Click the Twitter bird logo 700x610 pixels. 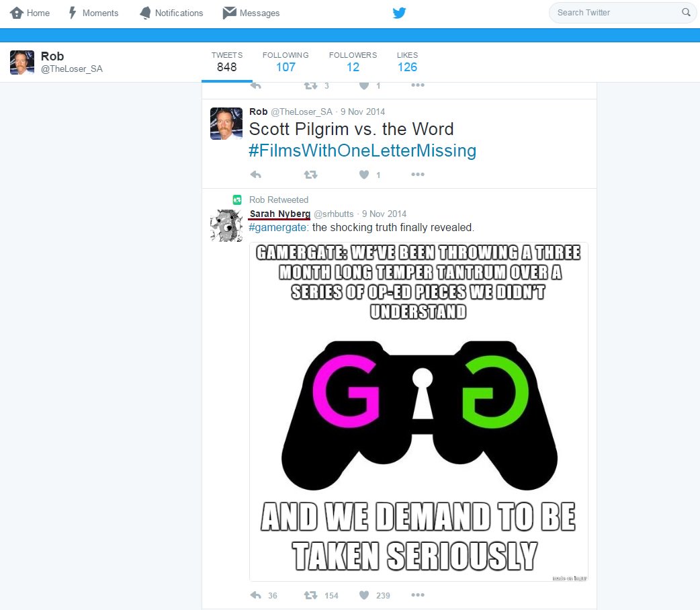(399, 13)
